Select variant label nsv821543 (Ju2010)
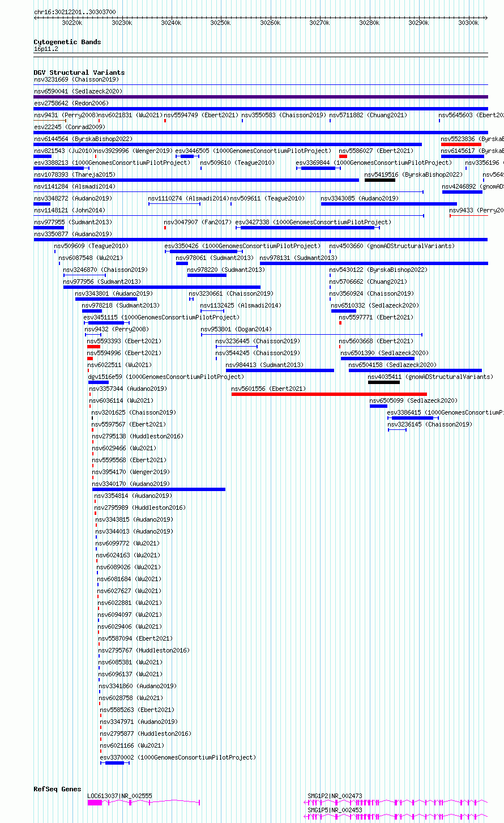Screen dimensions: 504x823 [64, 151]
